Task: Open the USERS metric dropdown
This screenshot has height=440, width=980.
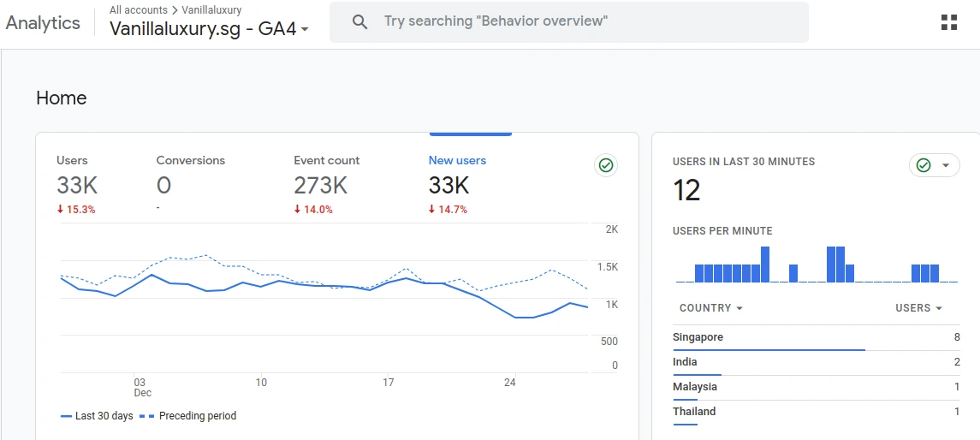Action: pos(918,308)
